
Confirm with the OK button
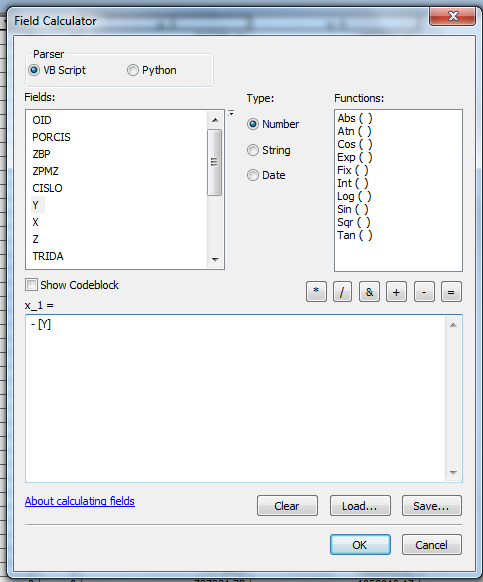360,545
